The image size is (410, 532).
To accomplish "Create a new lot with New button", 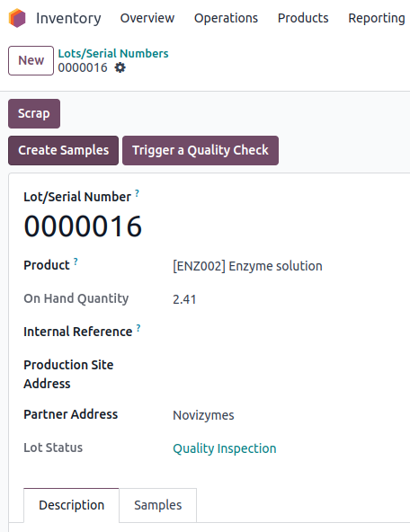I will coord(31,60).
